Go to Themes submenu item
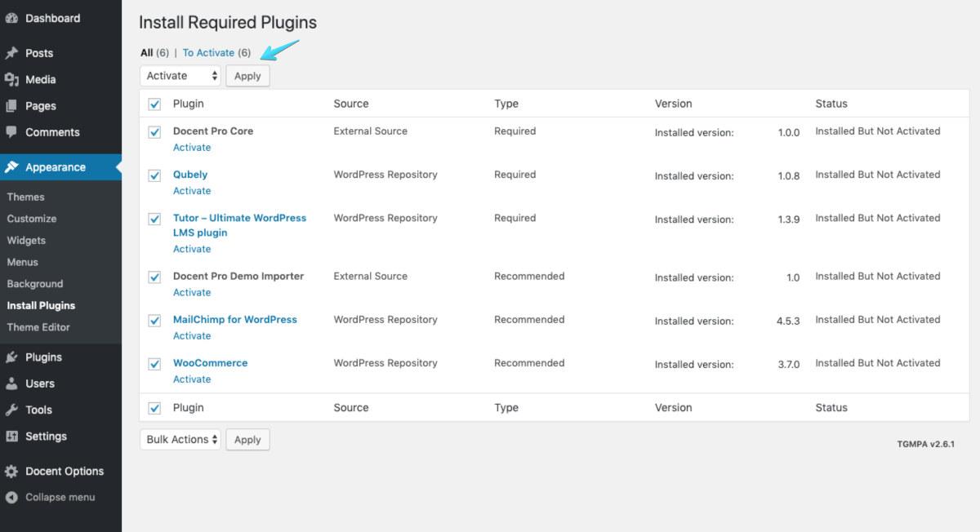Image resolution: width=980 pixels, height=532 pixels. click(26, 197)
